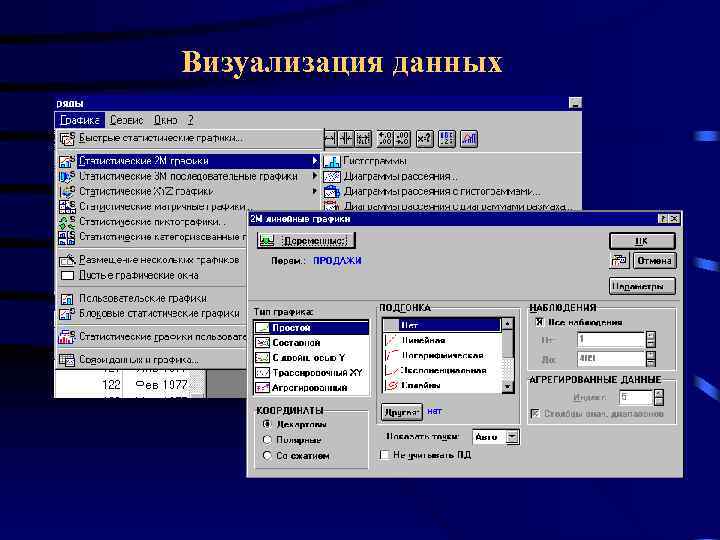720x540 pixels.
Task: Toggle Столбцы знач. диапазонов checkbox
Action: tap(535, 414)
